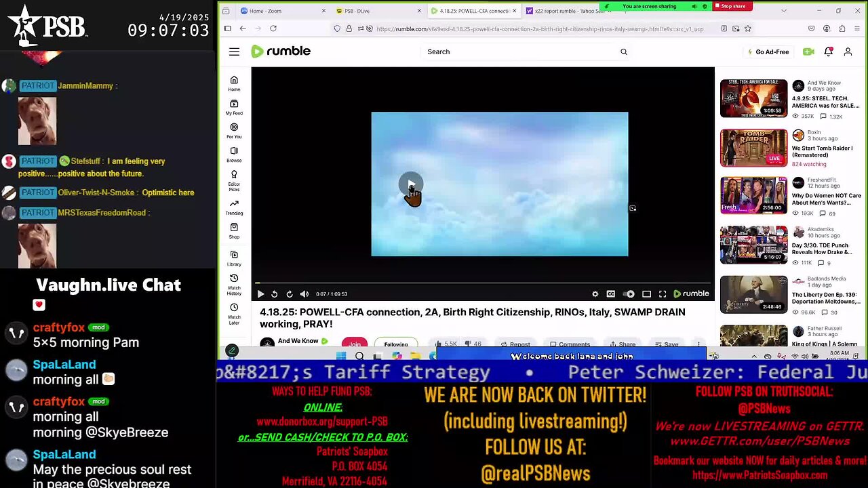This screenshot has width=868, height=488.
Task: Close the Home - Zoom tab
Action: click(323, 11)
